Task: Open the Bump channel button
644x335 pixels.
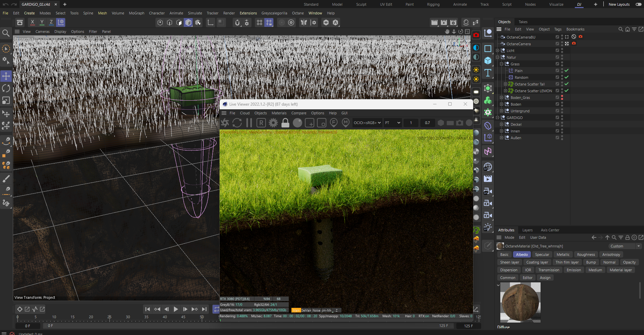Action: point(591,262)
